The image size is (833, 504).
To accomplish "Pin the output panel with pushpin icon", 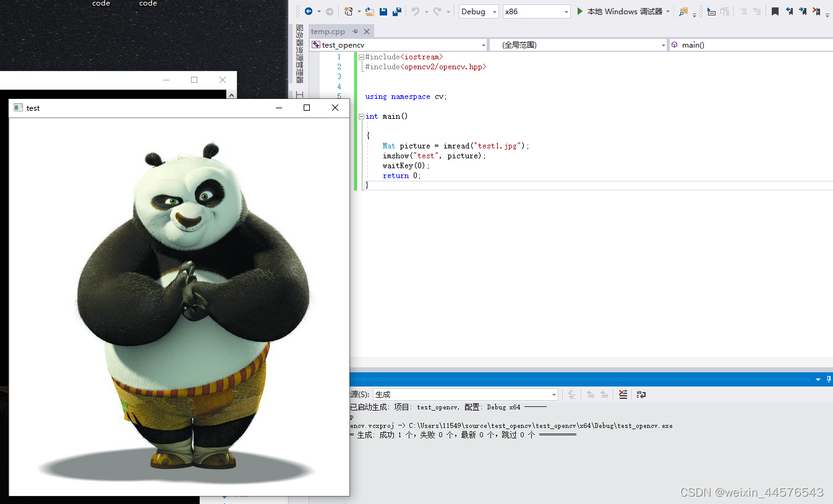I will point(829,379).
